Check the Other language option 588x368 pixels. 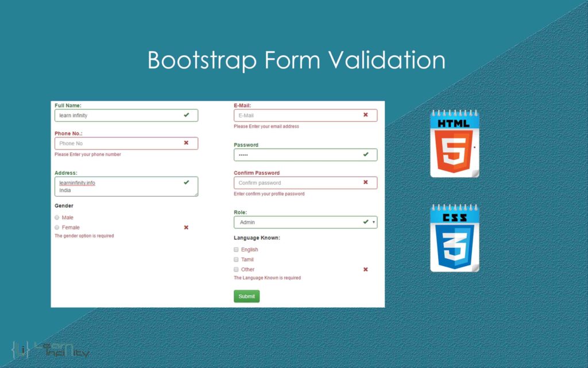(x=236, y=269)
